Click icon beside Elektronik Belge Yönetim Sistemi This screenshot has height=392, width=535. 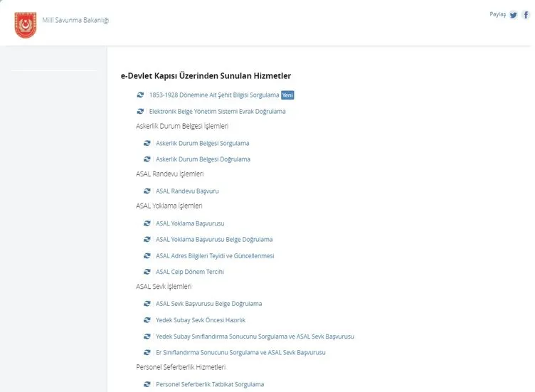(x=140, y=111)
